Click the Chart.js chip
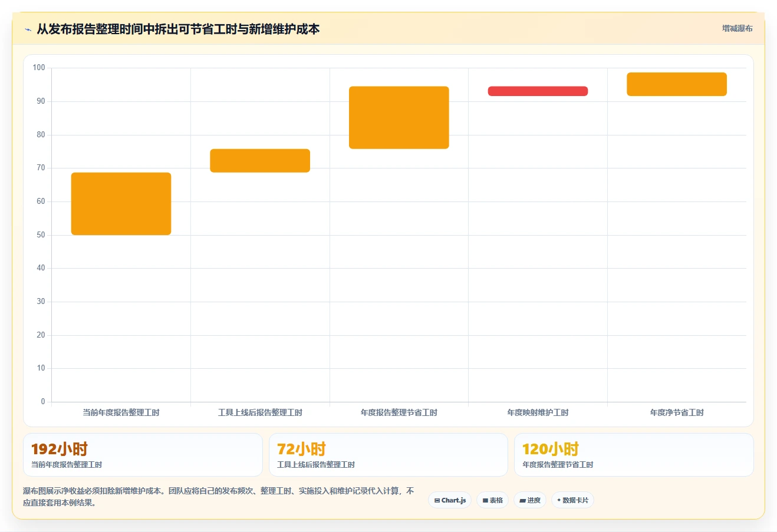The width and height of the screenshot is (777, 532). [x=450, y=500]
